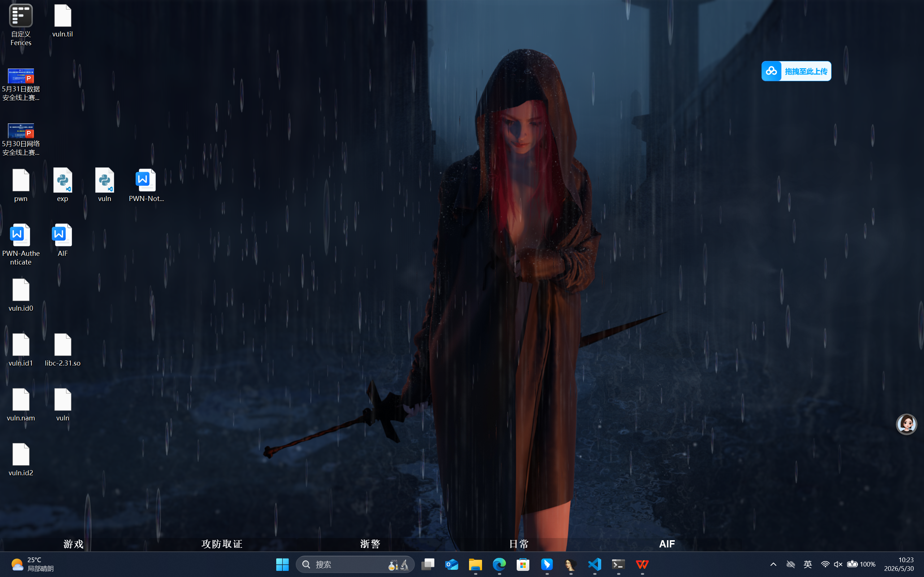Select the vuln.id1 file icon
924x577 pixels.
[x=21, y=350]
